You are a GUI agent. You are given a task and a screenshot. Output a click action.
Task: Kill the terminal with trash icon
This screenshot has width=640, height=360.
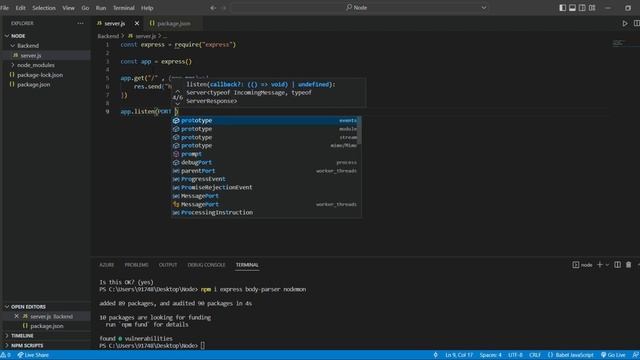629,265
